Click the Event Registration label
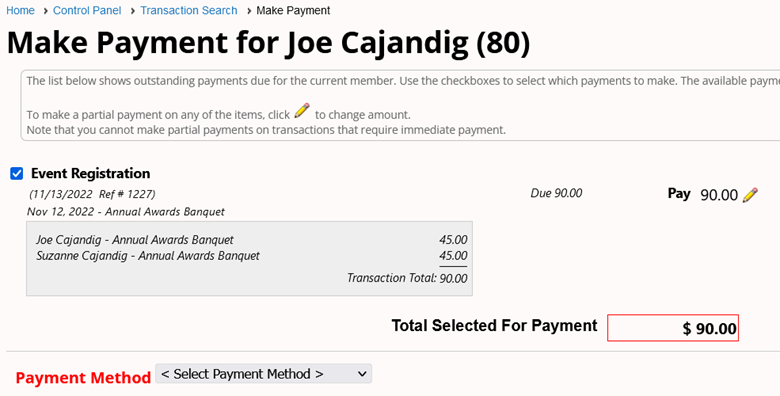 coord(91,173)
